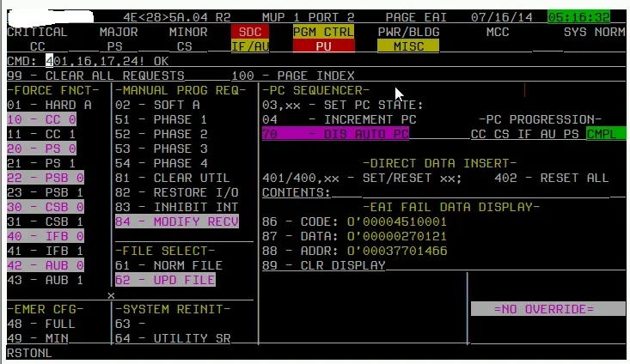Click '89 - CLR DISPLAY' entry
The width and height of the screenshot is (630, 364).
(323, 265)
